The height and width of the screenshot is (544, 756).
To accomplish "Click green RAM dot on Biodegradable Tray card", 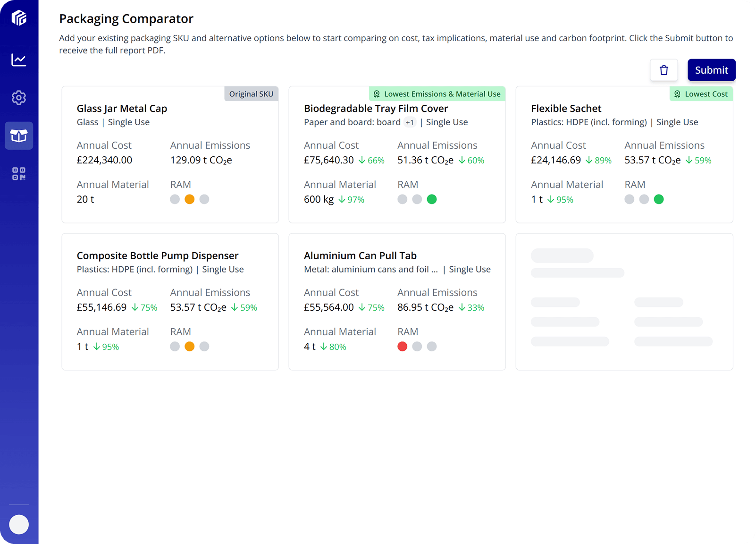I will [x=431, y=199].
